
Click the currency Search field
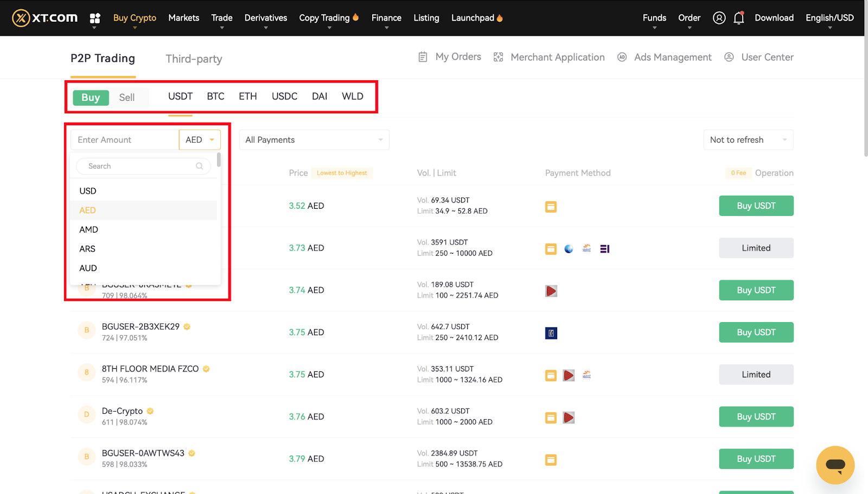click(141, 166)
